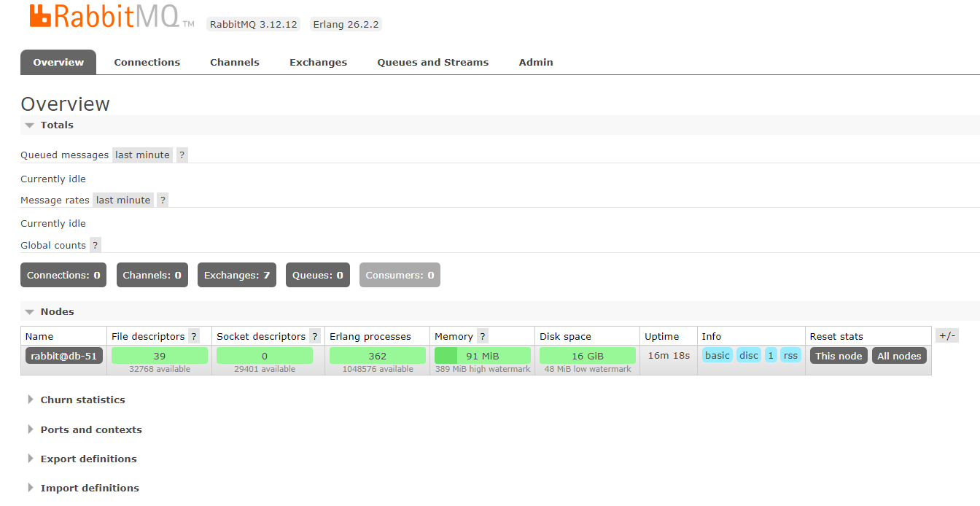Click the Memory column help question mark

point(483,336)
